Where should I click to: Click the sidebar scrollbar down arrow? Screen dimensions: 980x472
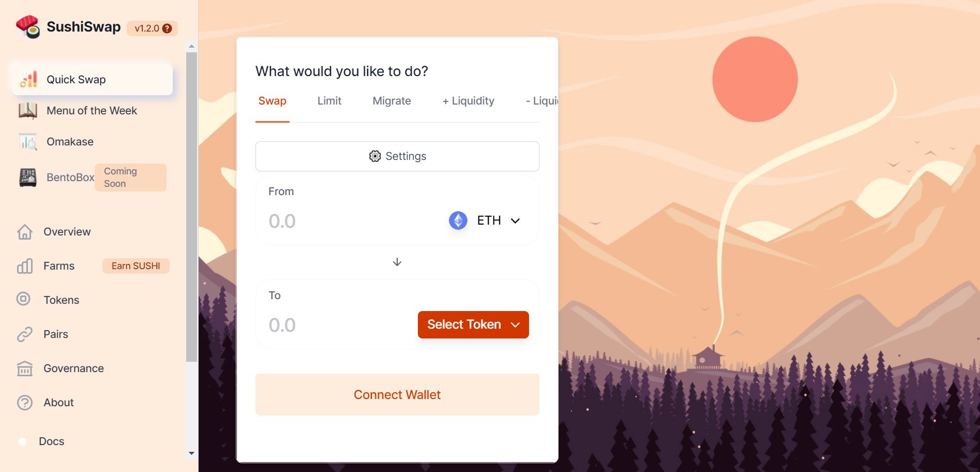tap(191, 453)
